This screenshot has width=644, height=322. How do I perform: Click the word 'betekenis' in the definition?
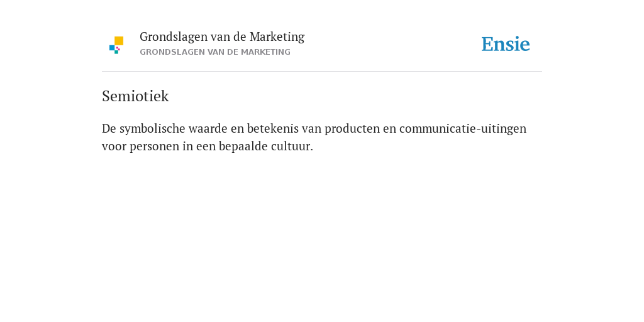(273, 128)
